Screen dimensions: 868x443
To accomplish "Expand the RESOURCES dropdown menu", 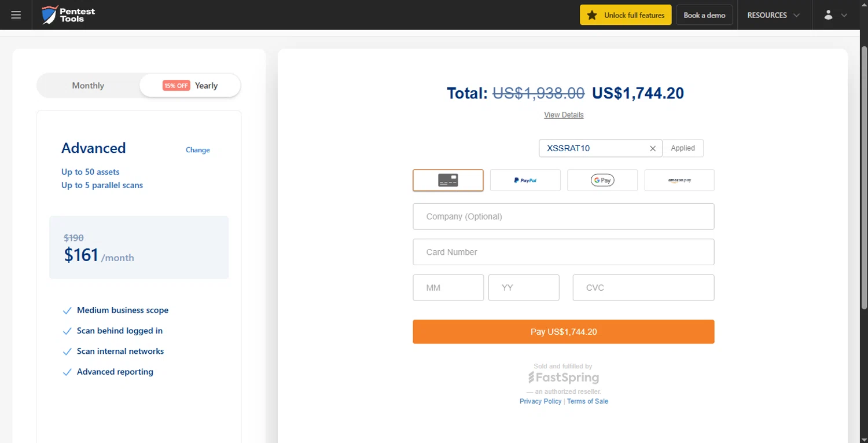I will 774,15.
